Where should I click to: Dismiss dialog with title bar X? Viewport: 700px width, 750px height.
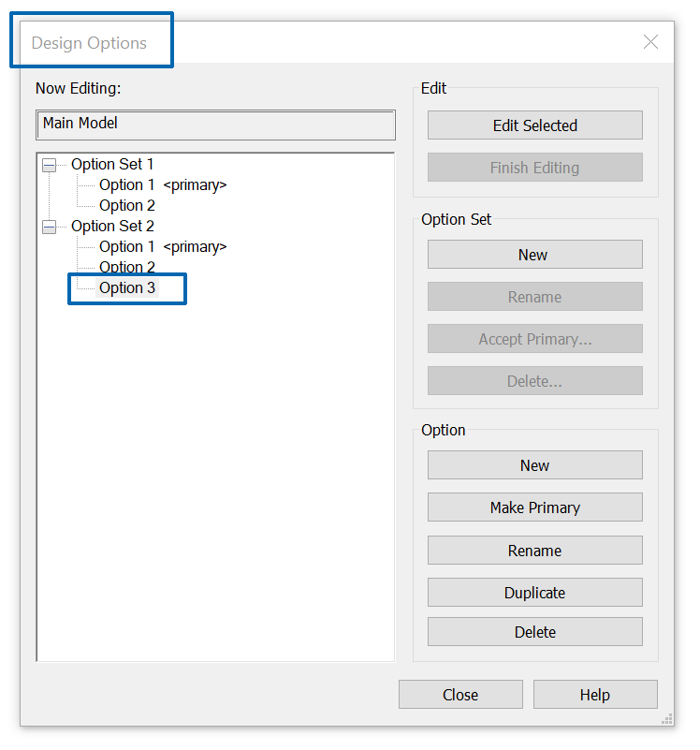click(650, 42)
